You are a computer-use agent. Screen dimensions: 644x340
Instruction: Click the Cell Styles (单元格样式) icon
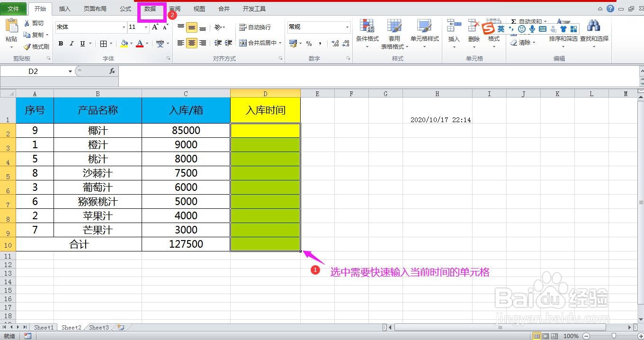[x=424, y=33]
